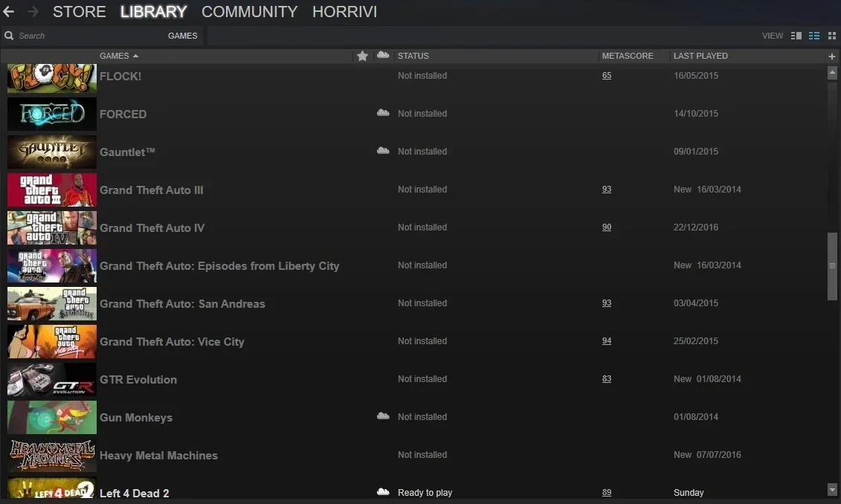Select GTR Evolution thumbnail
This screenshot has height=504, width=841.
coord(52,380)
